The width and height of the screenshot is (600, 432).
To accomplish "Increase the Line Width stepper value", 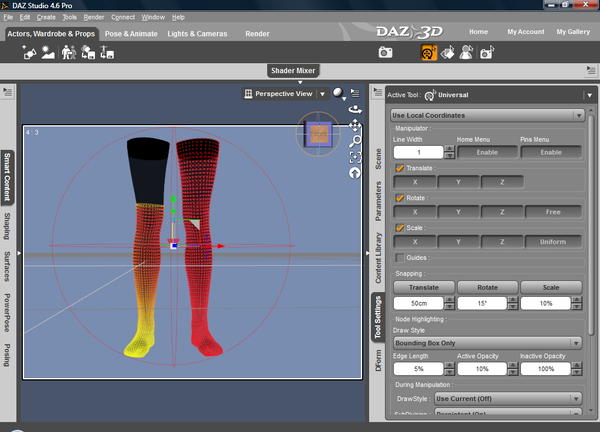I will point(450,149).
